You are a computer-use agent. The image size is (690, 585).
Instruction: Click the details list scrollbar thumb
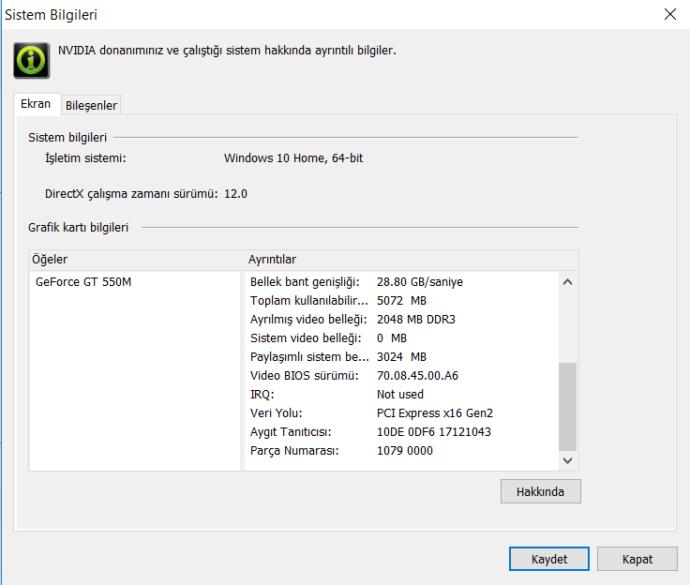[568, 406]
